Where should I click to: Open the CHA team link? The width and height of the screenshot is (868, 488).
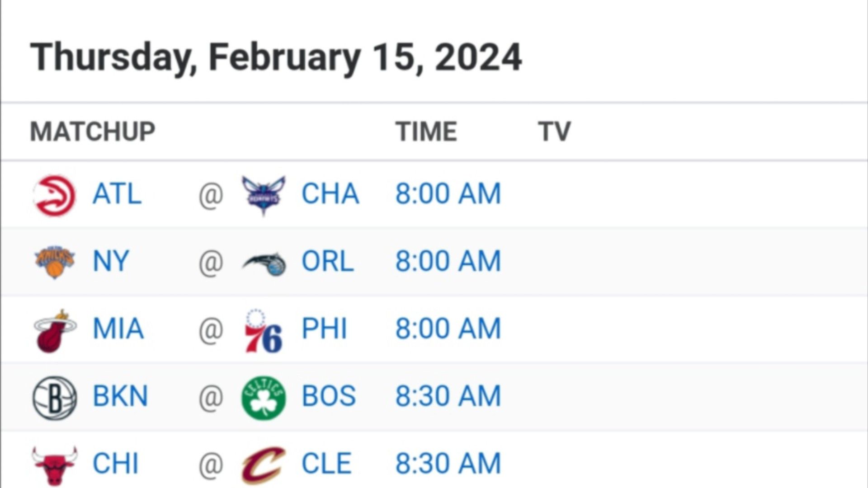(330, 194)
